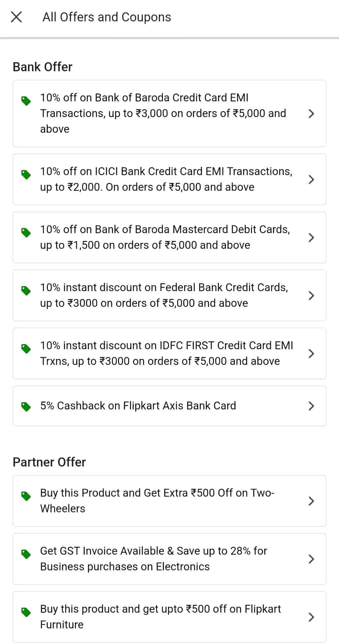Click green tag icon beside ICICI Bank offer
Image resolution: width=339 pixels, height=644 pixels.
[26, 174]
